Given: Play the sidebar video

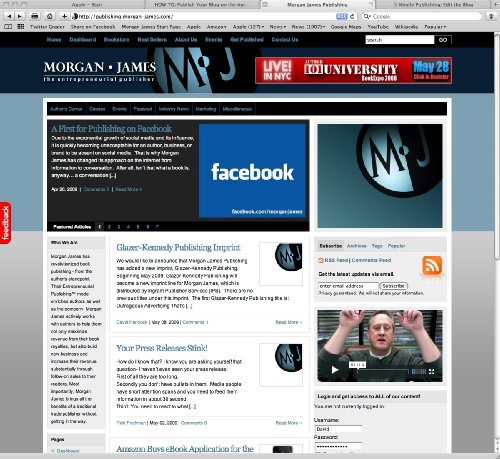Looking at the screenshot, I should tap(335, 370).
